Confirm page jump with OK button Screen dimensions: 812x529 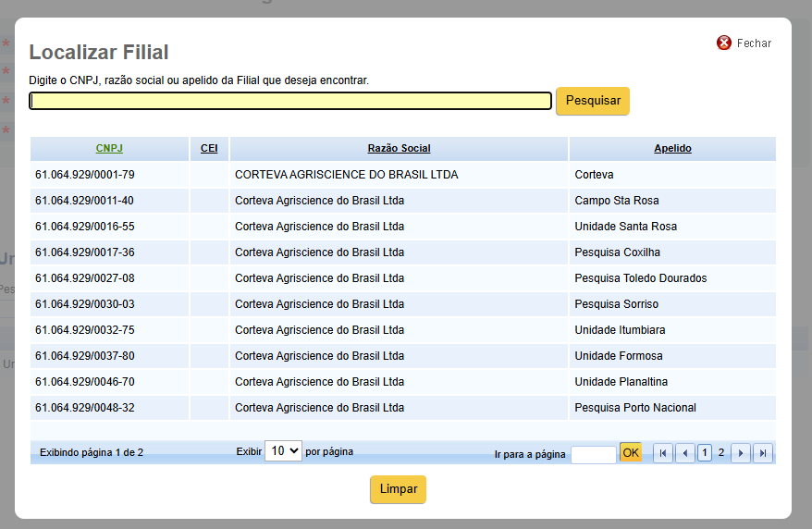pos(631,453)
